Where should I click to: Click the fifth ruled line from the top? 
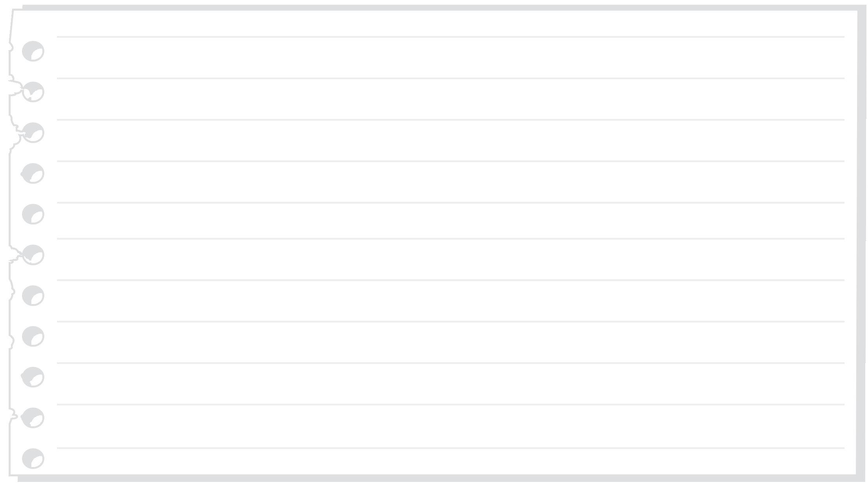coord(450,203)
